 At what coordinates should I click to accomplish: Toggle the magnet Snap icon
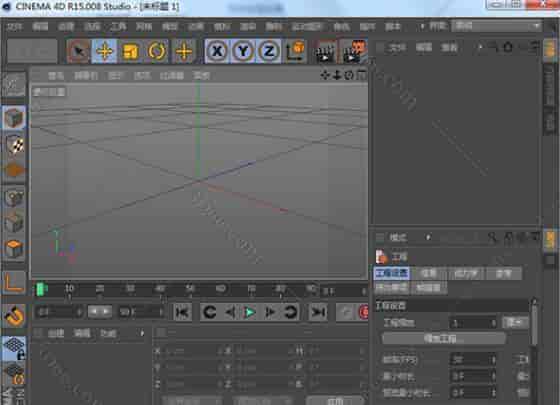tap(14, 316)
